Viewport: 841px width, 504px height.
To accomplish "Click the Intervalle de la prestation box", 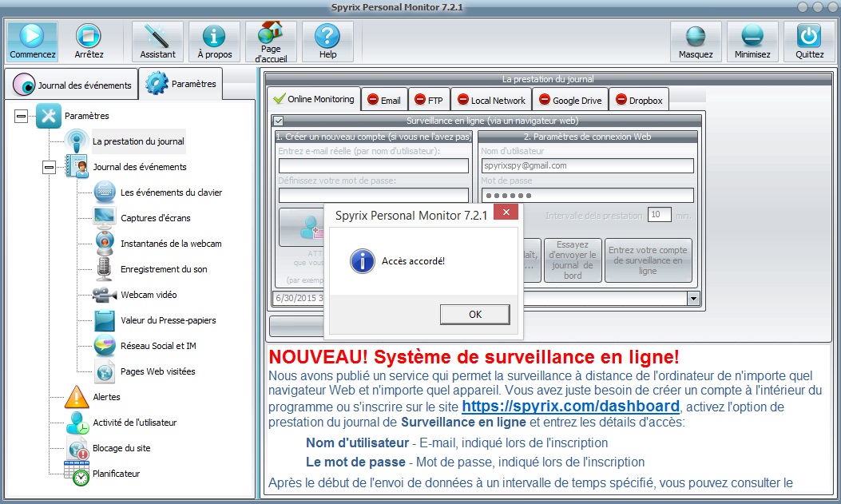I will point(659,215).
